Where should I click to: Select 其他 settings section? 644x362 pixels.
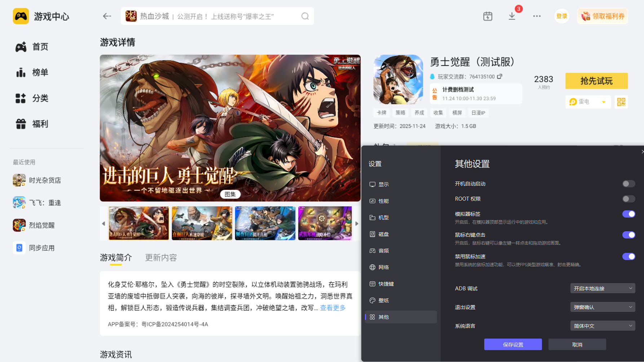(401, 317)
